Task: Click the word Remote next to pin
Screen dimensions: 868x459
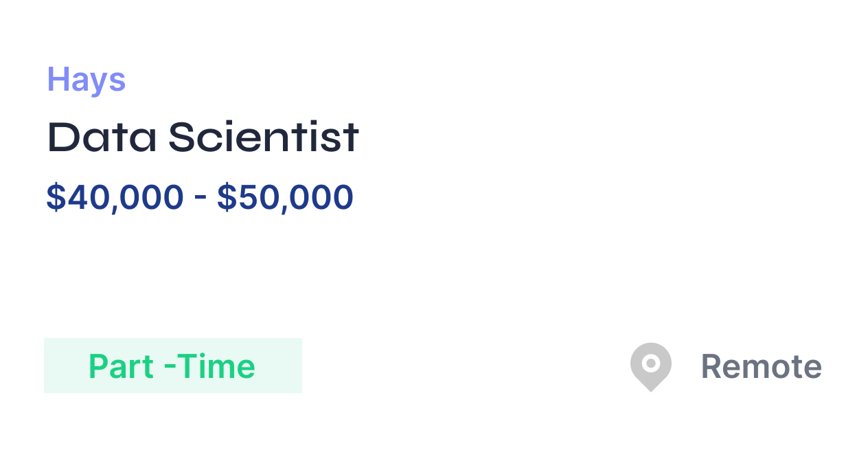Action: tap(761, 366)
